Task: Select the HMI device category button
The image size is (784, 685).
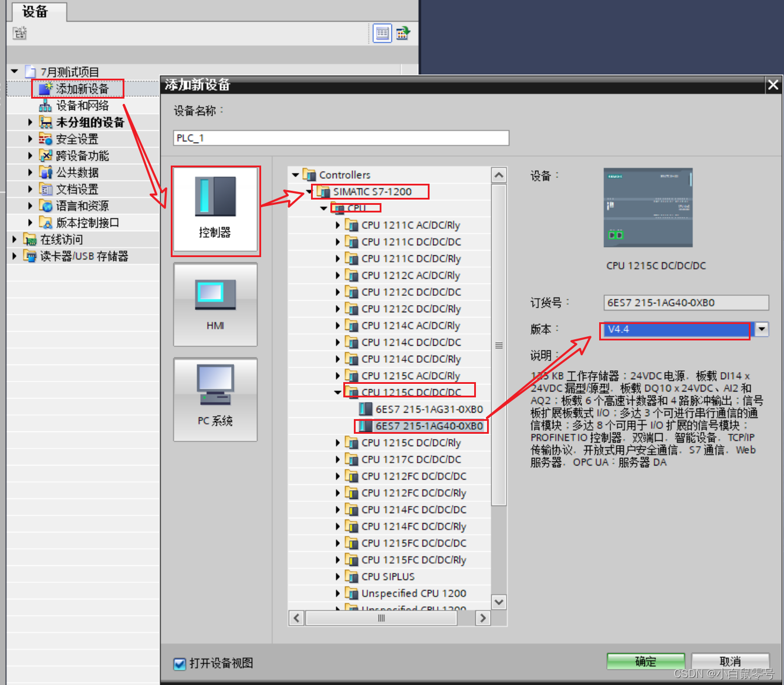Action: [215, 305]
